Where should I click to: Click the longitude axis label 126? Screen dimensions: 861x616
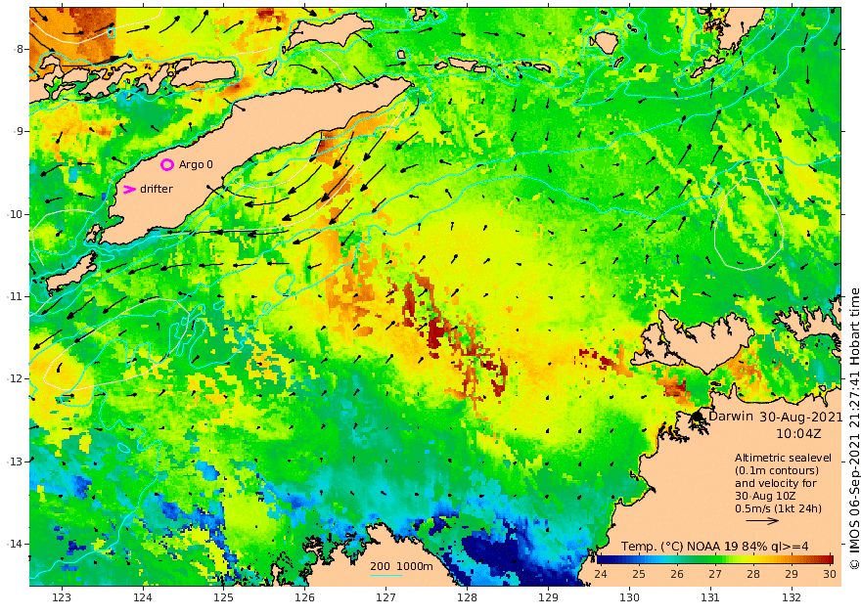tap(304, 597)
